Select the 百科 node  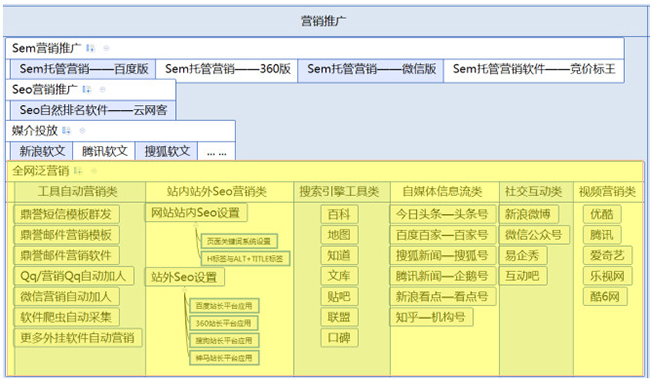point(339,214)
